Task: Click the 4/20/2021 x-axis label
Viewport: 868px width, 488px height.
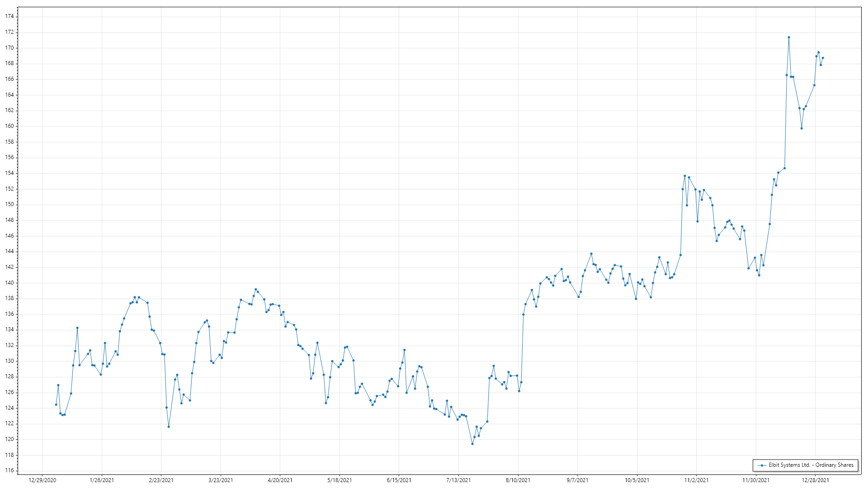Action: (280, 480)
